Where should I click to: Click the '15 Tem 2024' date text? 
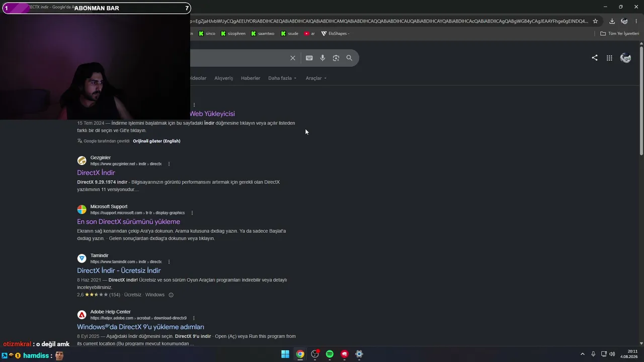pos(91,123)
